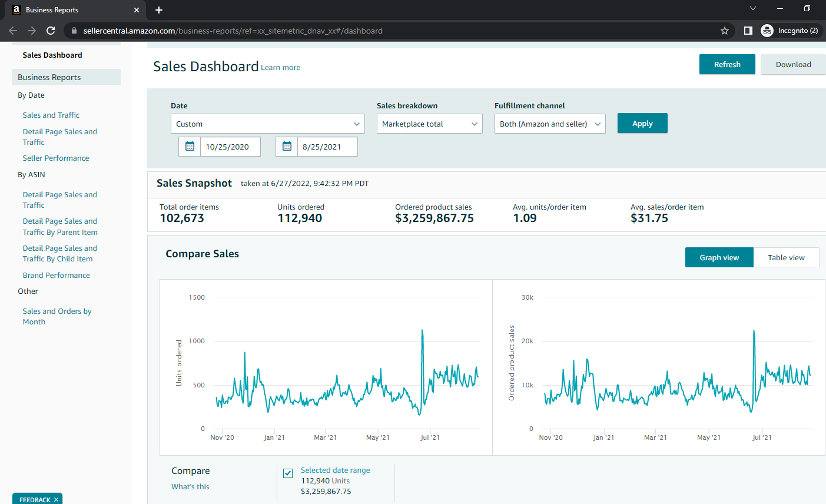Click the Total order items value 102,673
Viewport: 826px width, 504px height.
182,218
